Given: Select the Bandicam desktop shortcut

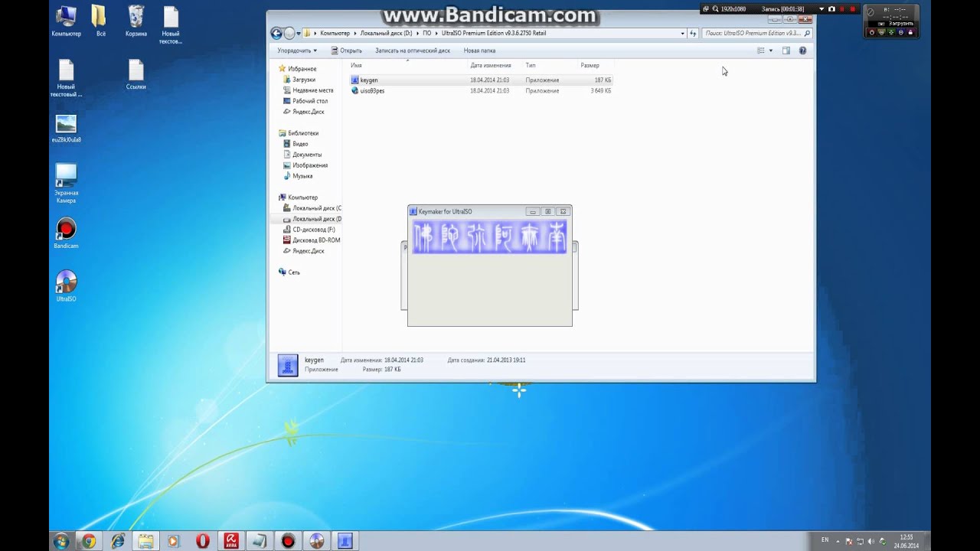Looking at the screenshot, I should 66,233.
